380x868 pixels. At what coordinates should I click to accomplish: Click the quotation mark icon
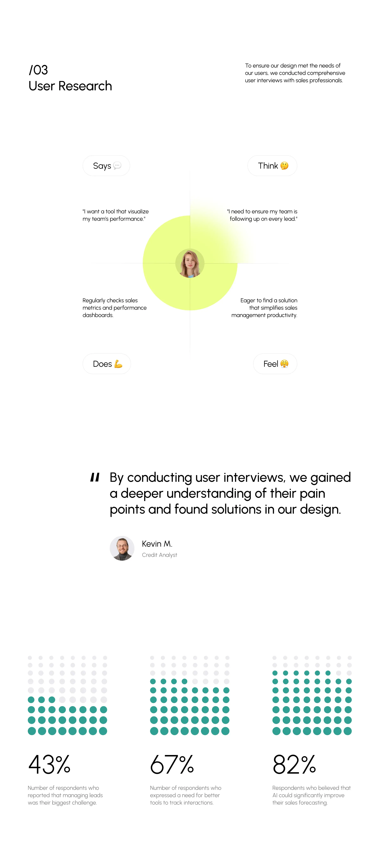93,475
